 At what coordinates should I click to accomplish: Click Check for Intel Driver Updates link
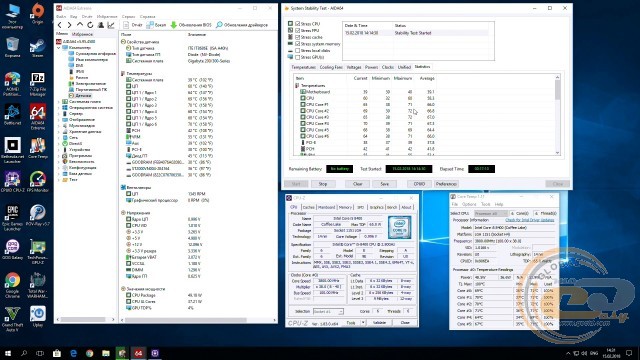pos(530,220)
